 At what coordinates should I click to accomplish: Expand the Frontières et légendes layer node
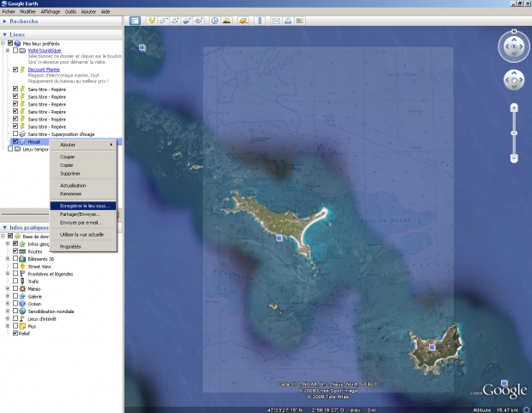(8, 274)
